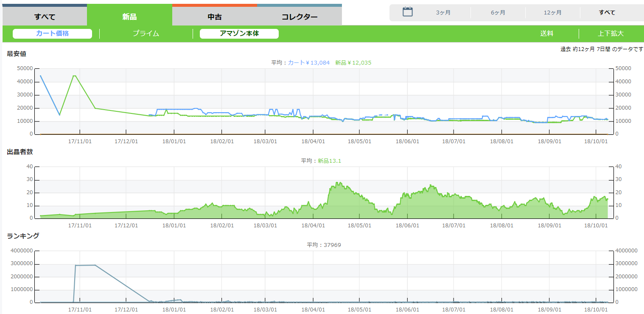The width and height of the screenshot is (644, 314).
Task: Click the 新品 ¥12,035 average legend
Action: tap(353, 62)
